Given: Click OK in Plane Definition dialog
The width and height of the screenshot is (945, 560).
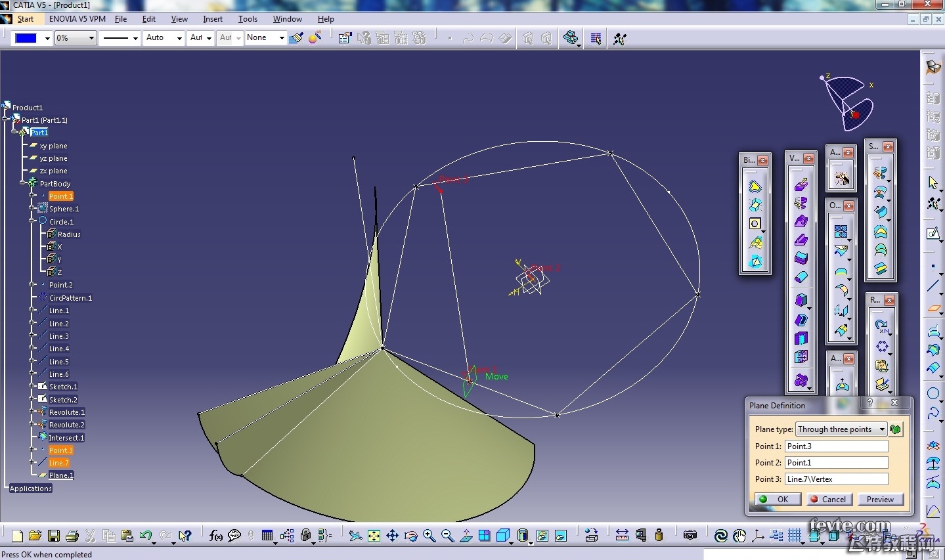Looking at the screenshot, I should point(778,499).
